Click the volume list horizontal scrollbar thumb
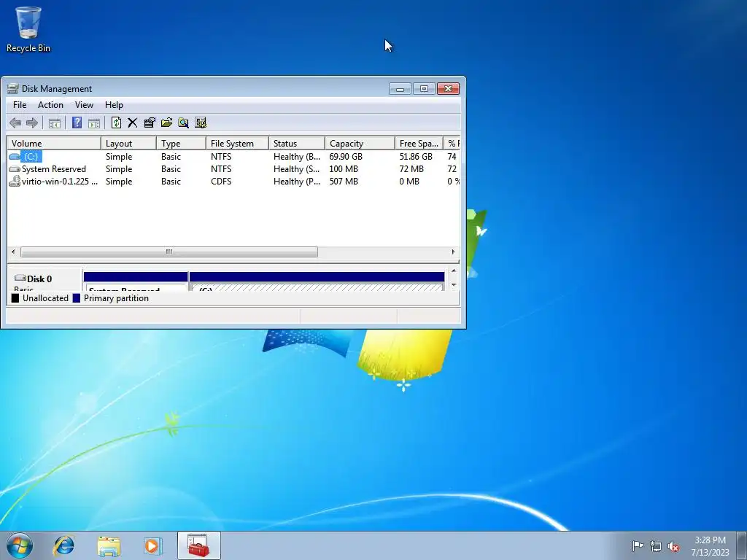Image resolution: width=747 pixels, height=560 pixels. tap(169, 252)
